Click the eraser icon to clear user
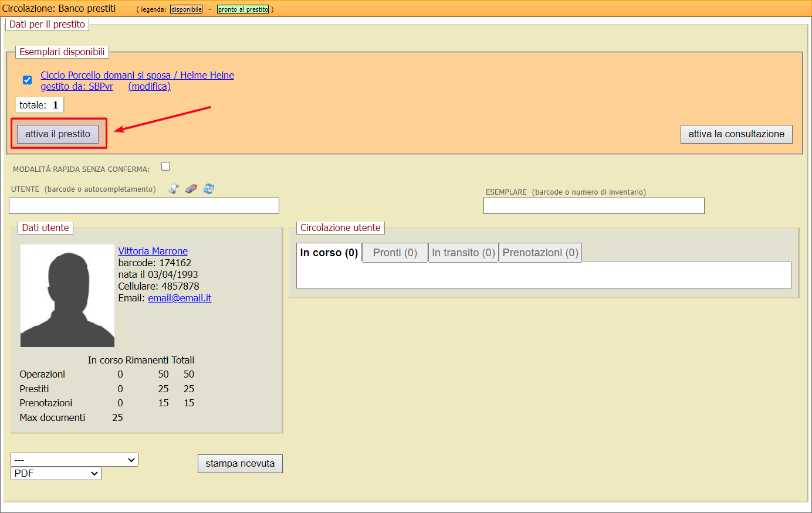 point(191,189)
